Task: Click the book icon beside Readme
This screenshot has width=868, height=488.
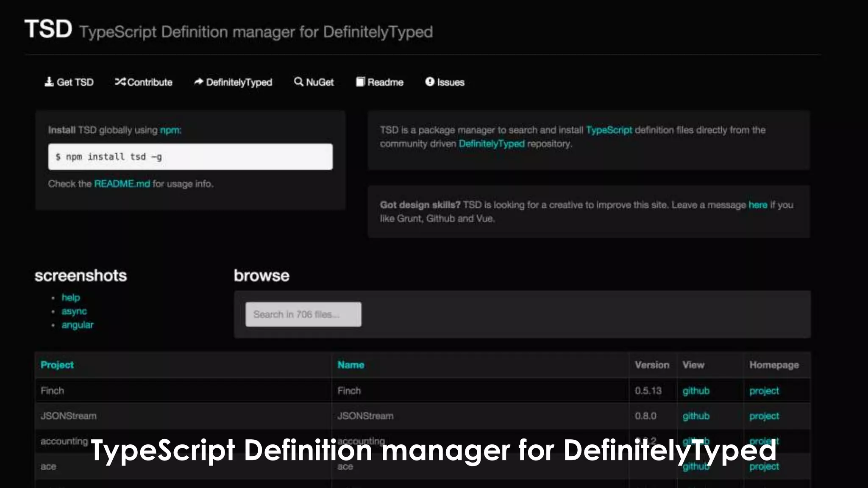Action: [360, 82]
